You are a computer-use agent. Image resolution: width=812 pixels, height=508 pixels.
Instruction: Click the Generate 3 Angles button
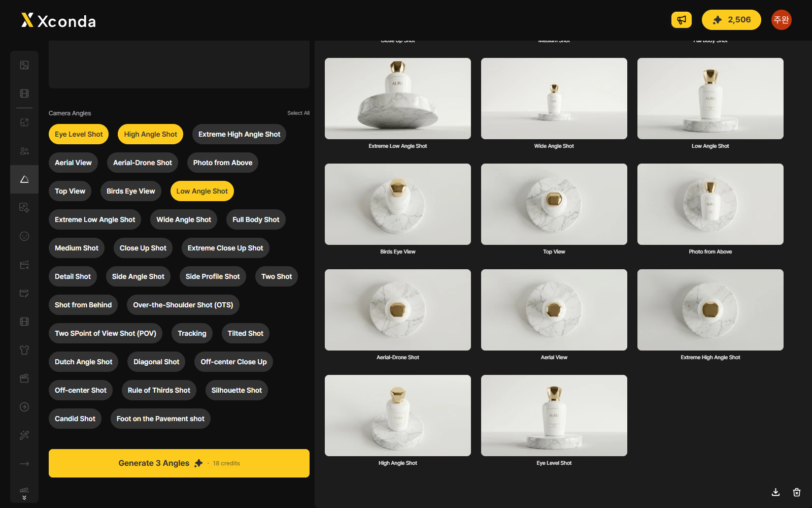pyautogui.click(x=179, y=463)
